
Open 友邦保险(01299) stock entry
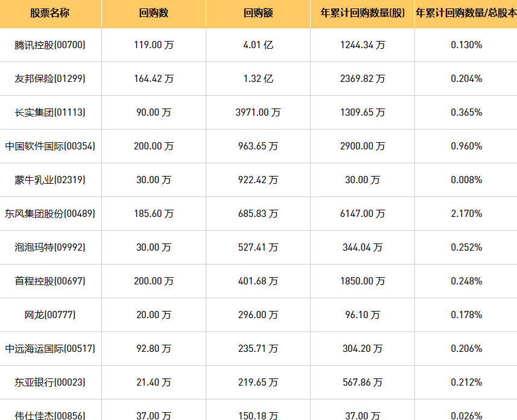(50, 78)
